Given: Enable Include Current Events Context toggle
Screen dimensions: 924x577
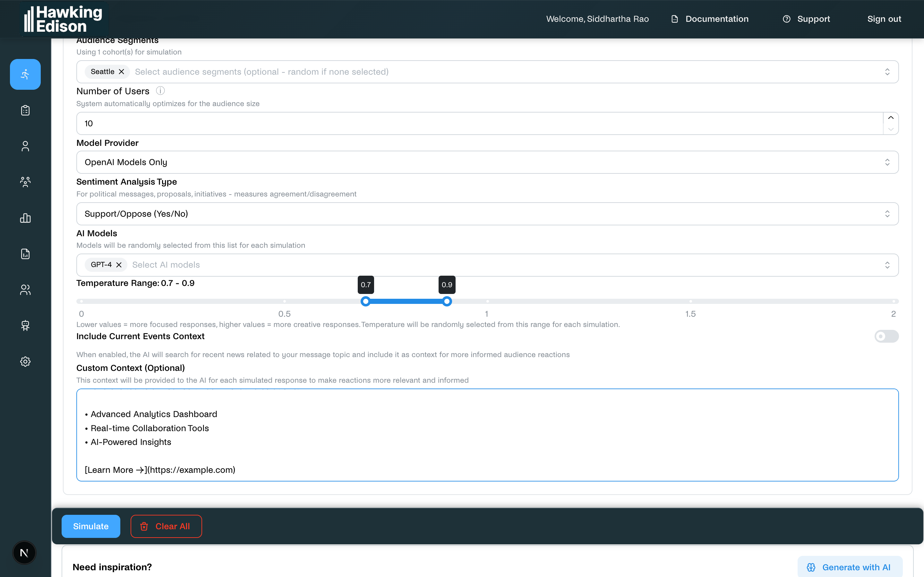Looking at the screenshot, I should pyautogui.click(x=886, y=336).
